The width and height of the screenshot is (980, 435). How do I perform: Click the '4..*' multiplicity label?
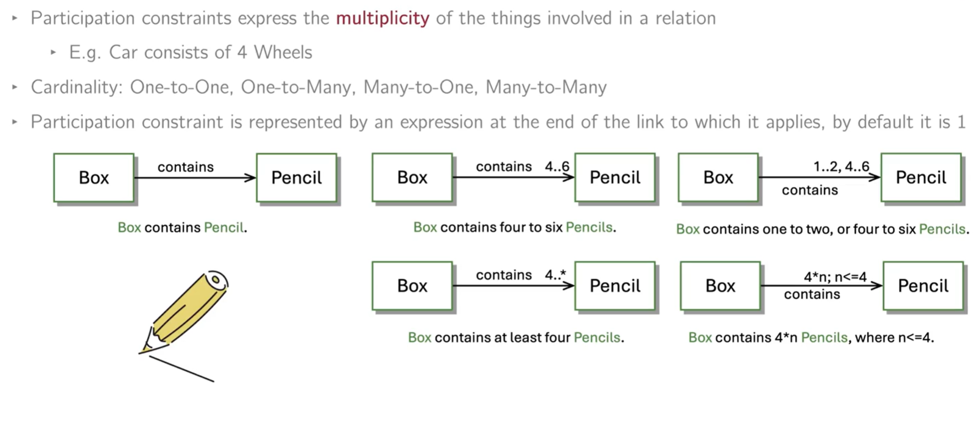[x=555, y=275]
